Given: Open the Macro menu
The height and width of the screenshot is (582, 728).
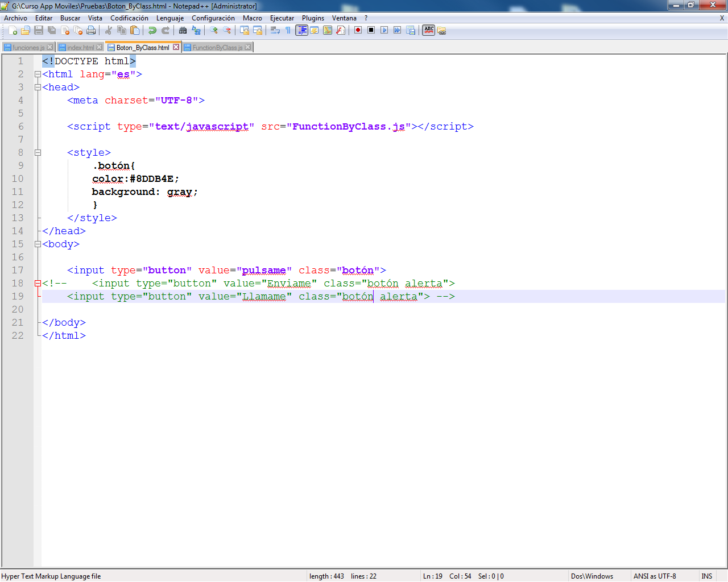Looking at the screenshot, I should click(x=253, y=18).
